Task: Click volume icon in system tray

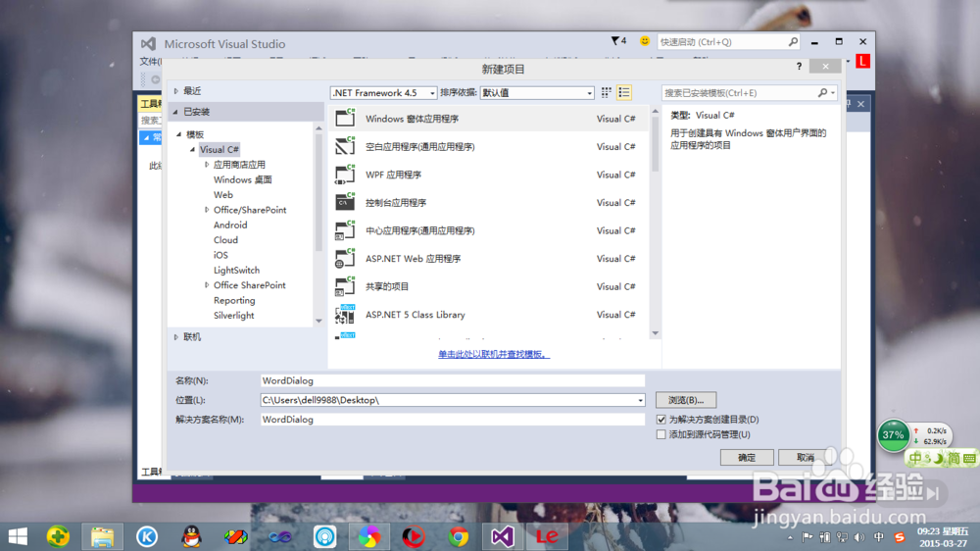Action: 860,537
